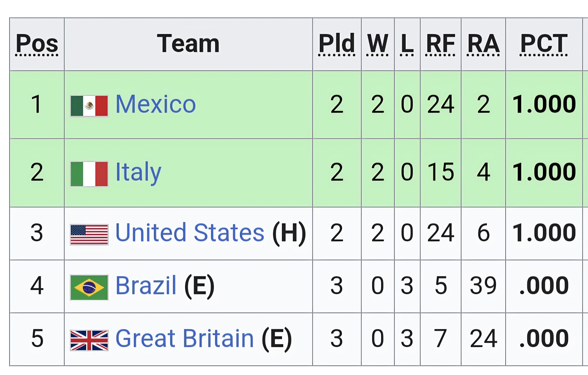Click the Team column header
This screenshot has height=375, width=588.
[x=188, y=44]
